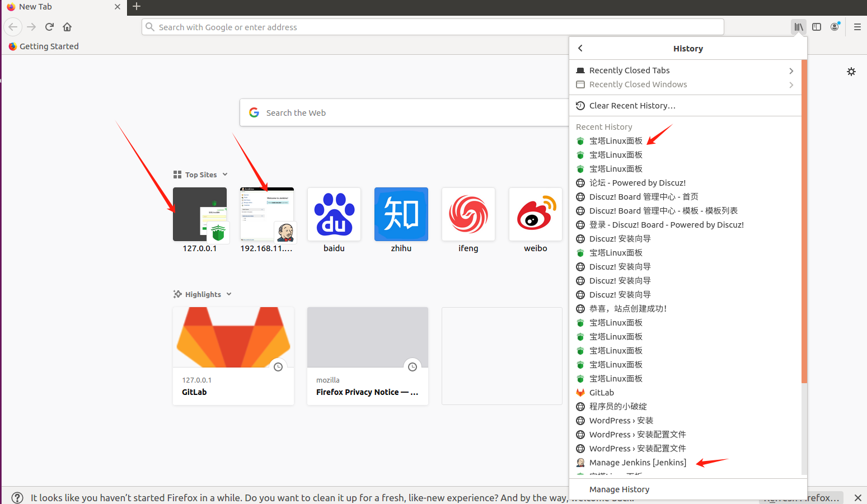This screenshot has width=867, height=504.
Task: Open first 宝塔Linux面板 history entry
Action: [x=685, y=141]
